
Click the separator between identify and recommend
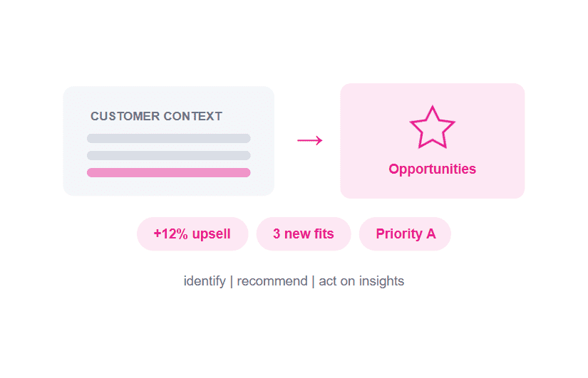pos(232,281)
